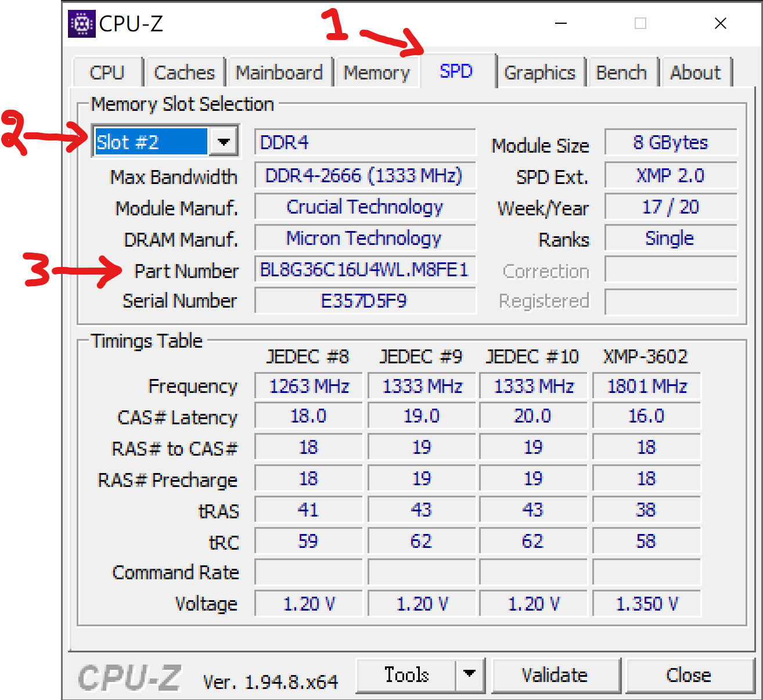Open the Graphics tab
The height and width of the screenshot is (700, 763).
[x=540, y=73]
